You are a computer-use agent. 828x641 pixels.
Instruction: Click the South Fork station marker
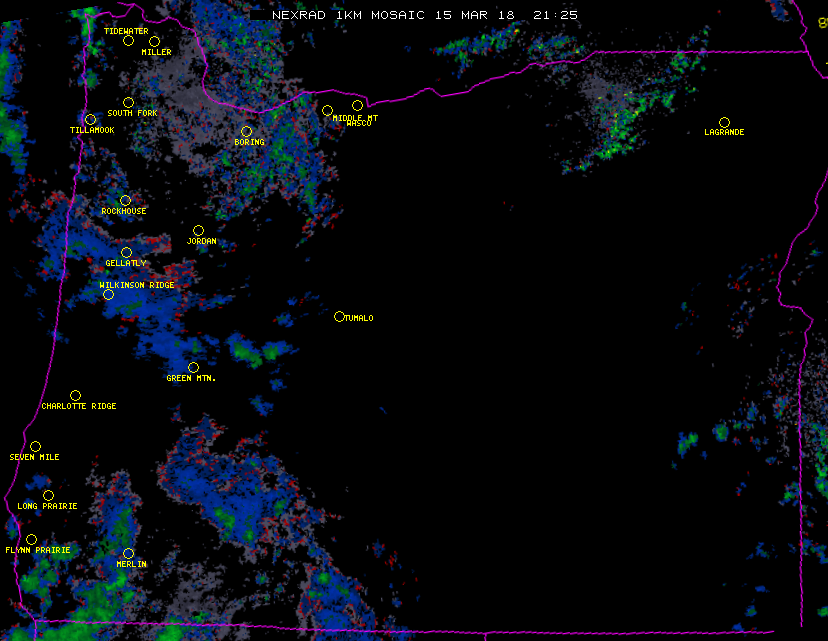click(128, 102)
